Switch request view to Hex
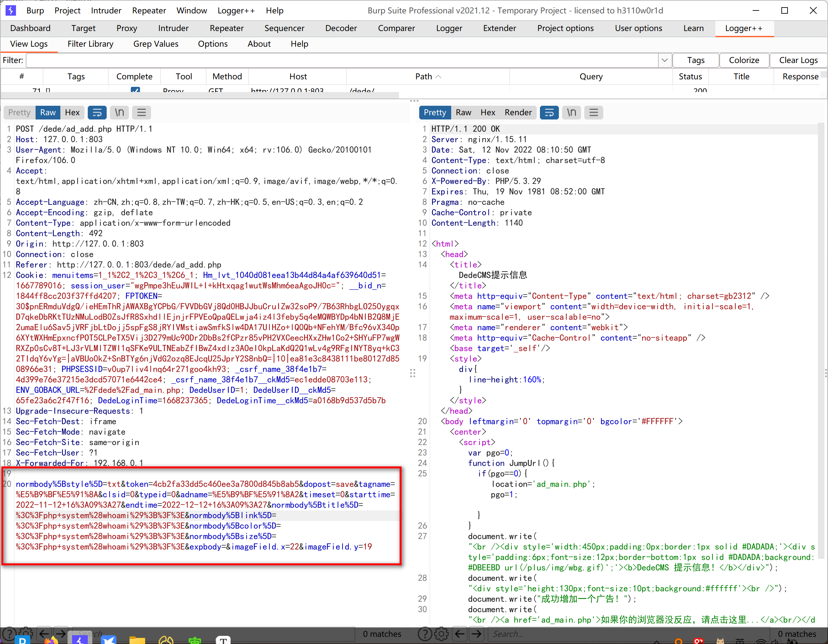This screenshot has height=644, width=828. pyautogui.click(x=72, y=113)
